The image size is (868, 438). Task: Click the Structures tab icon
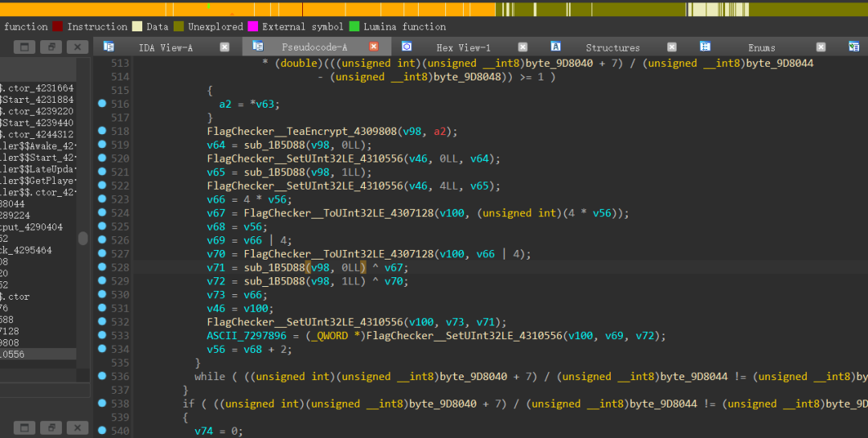(x=555, y=47)
